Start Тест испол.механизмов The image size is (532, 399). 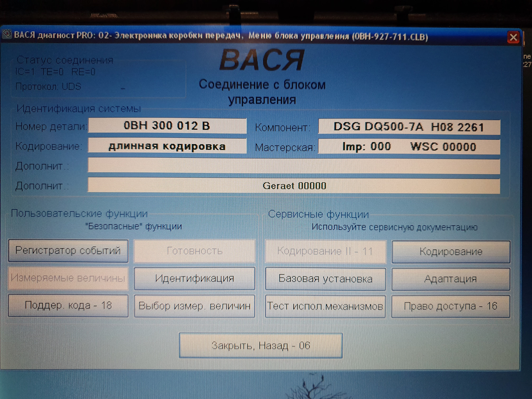[325, 306]
